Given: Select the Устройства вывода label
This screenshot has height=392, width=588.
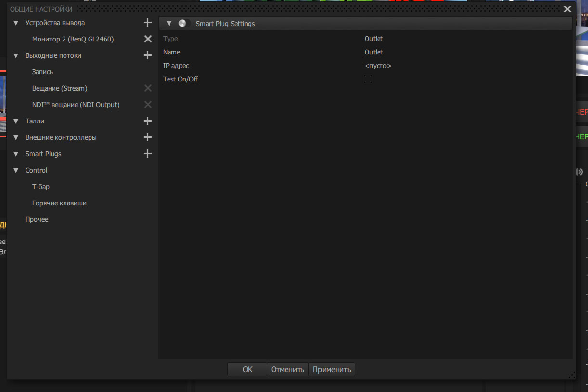Looking at the screenshot, I should pyautogui.click(x=55, y=23).
